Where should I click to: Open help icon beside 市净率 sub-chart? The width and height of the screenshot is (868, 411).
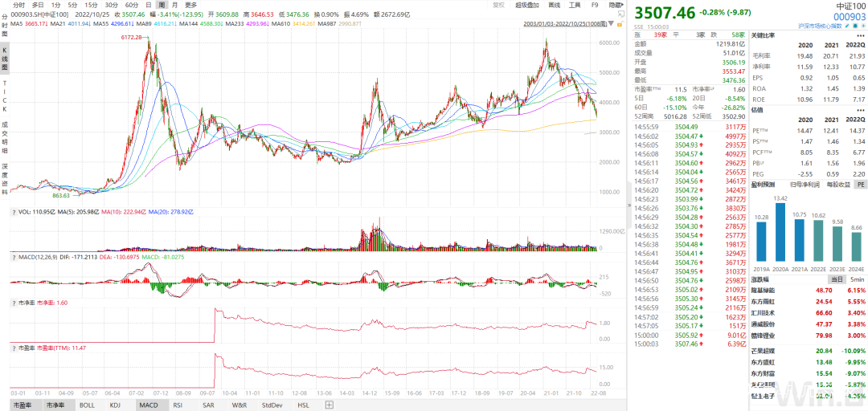point(14,303)
